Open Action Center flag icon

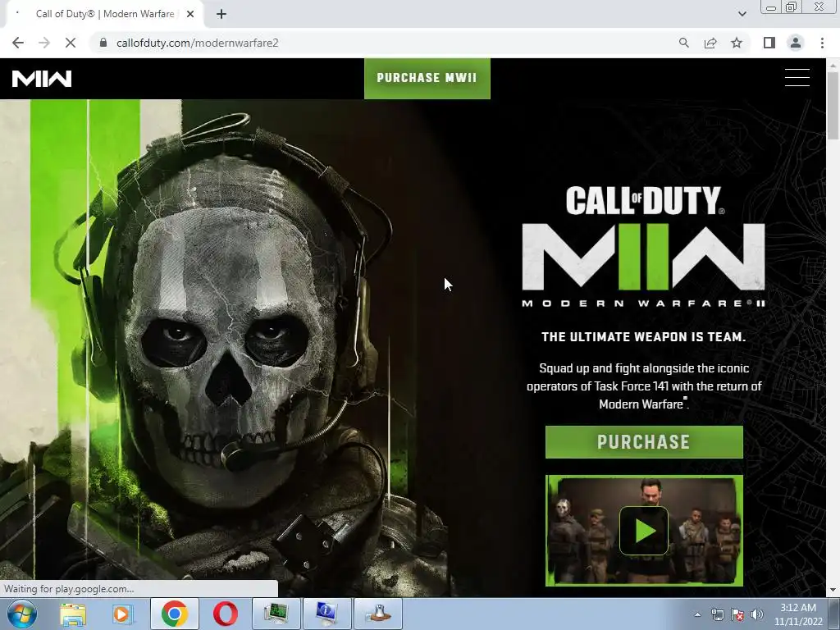(x=737, y=614)
